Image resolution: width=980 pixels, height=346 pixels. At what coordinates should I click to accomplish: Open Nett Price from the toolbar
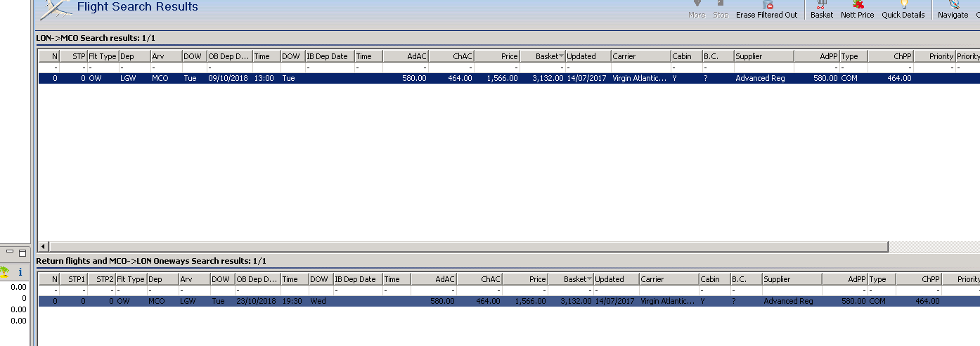point(858,9)
